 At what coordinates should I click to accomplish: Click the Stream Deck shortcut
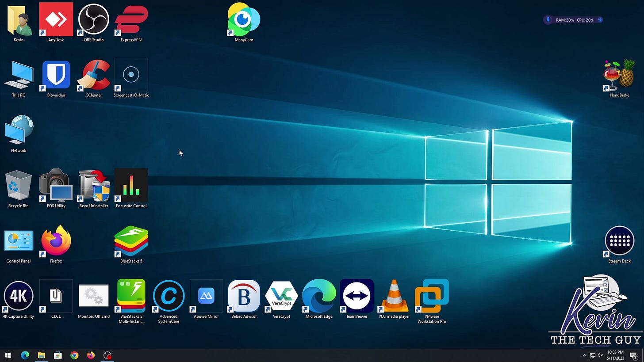tap(619, 244)
